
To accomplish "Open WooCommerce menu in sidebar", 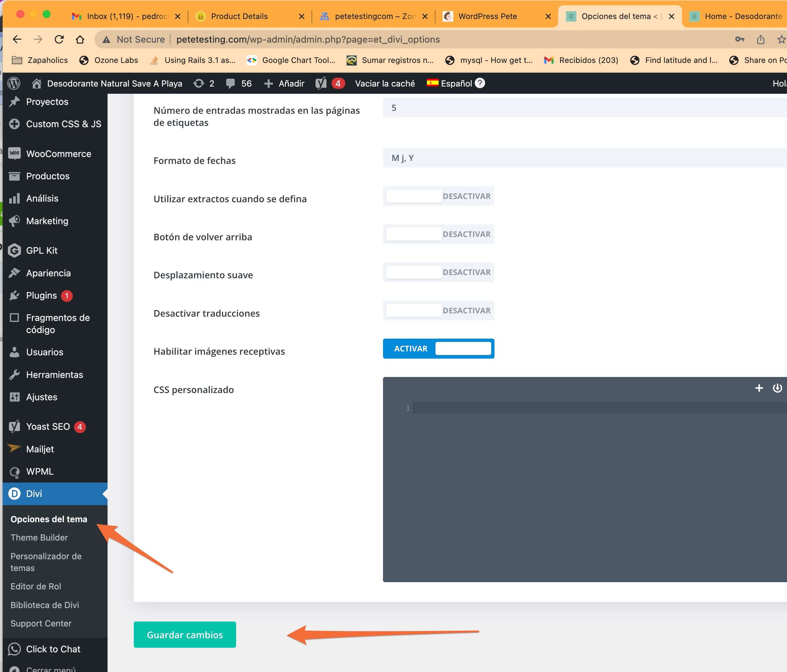I will [58, 154].
